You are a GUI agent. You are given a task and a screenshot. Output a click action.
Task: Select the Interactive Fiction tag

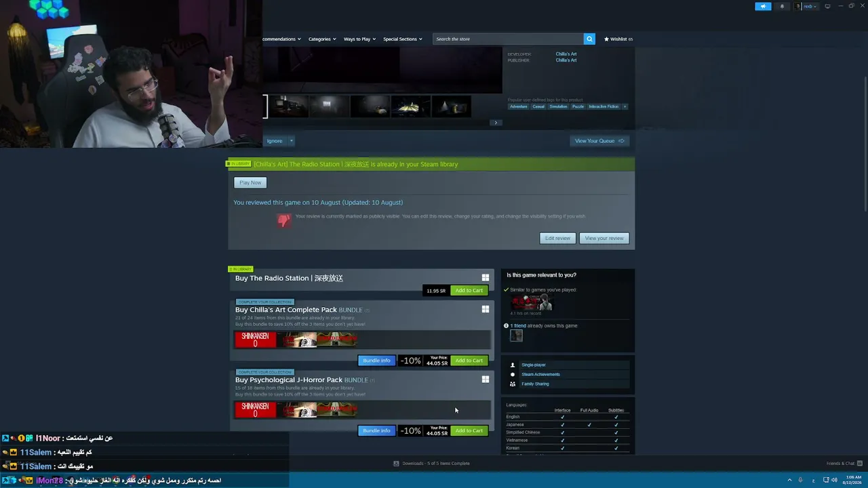click(604, 106)
